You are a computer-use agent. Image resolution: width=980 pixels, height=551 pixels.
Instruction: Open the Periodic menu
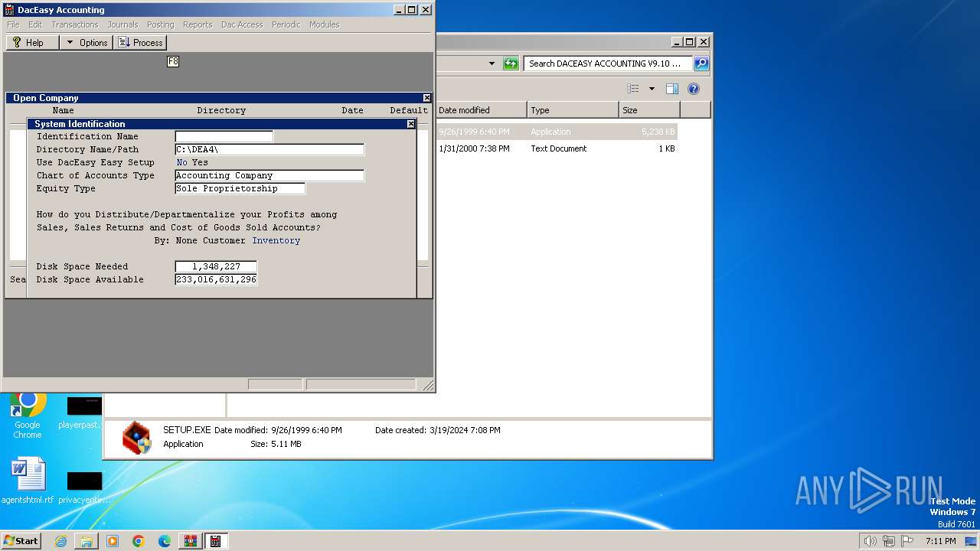point(286,24)
